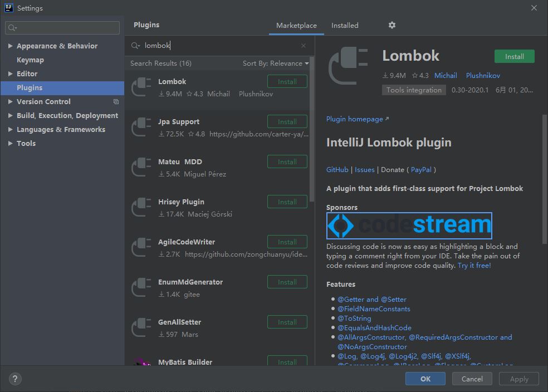The width and height of the screenshot is (548, 392).
Task: Open the plugins gear settings icon
Action: click(392, 25)
